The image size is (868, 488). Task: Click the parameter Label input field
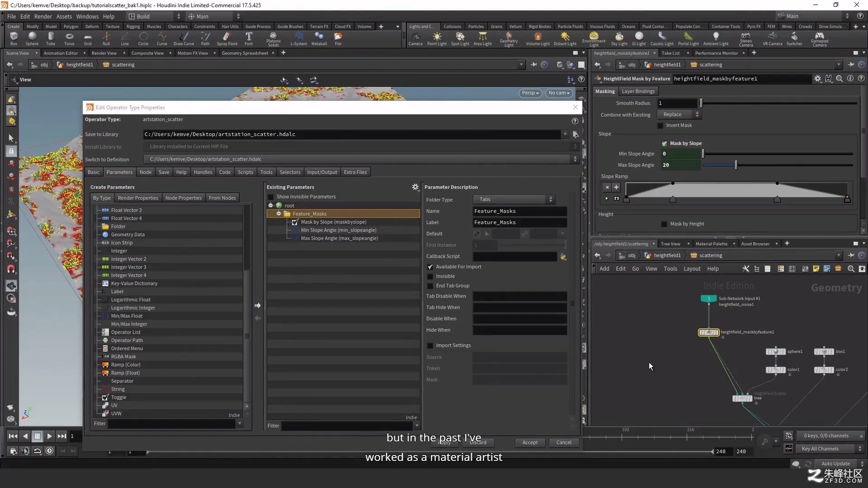click(520, 223)
